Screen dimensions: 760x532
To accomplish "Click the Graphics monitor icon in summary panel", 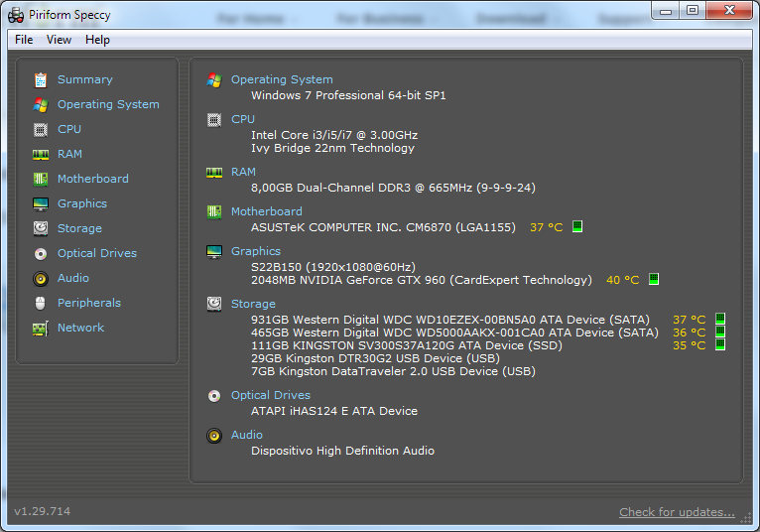I will click(214, 252).
